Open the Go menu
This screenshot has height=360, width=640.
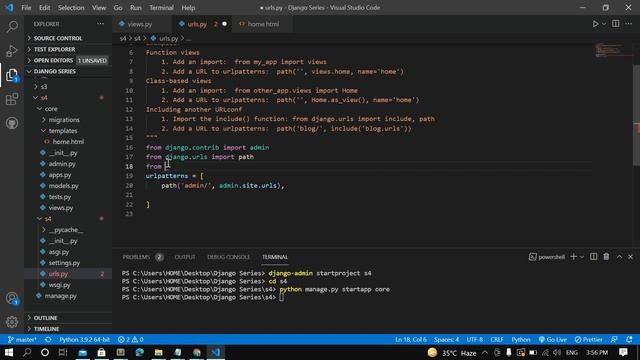pos(118,8)
